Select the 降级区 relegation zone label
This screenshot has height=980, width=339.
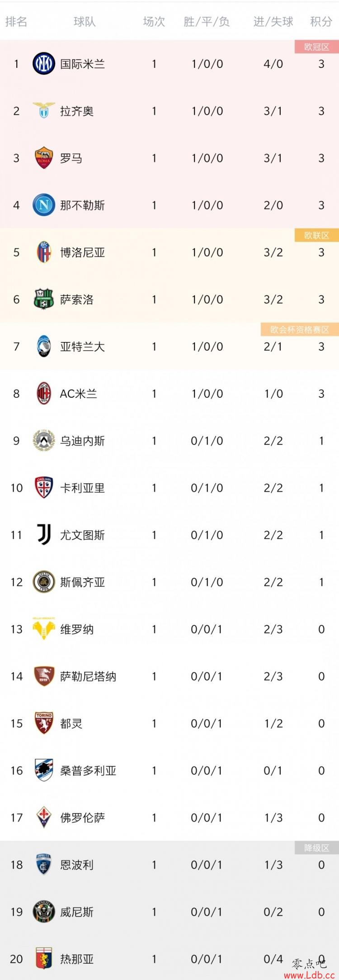point(316,848)
